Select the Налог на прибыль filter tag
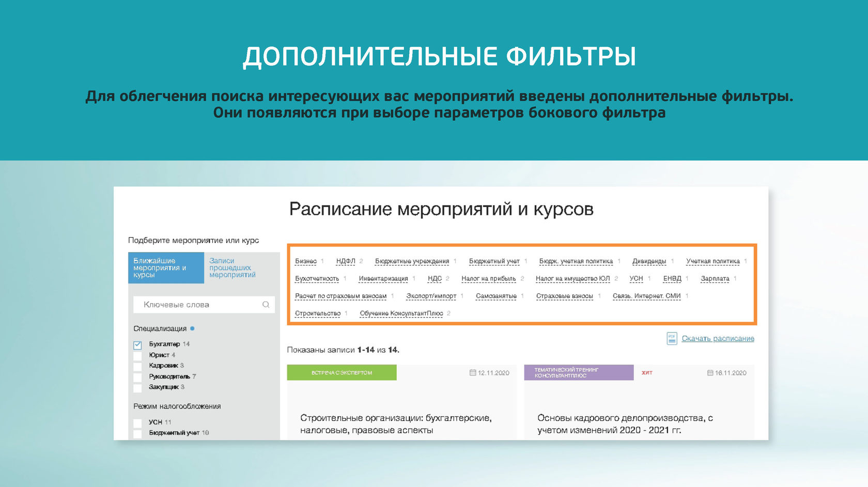 tap(488, 278)
